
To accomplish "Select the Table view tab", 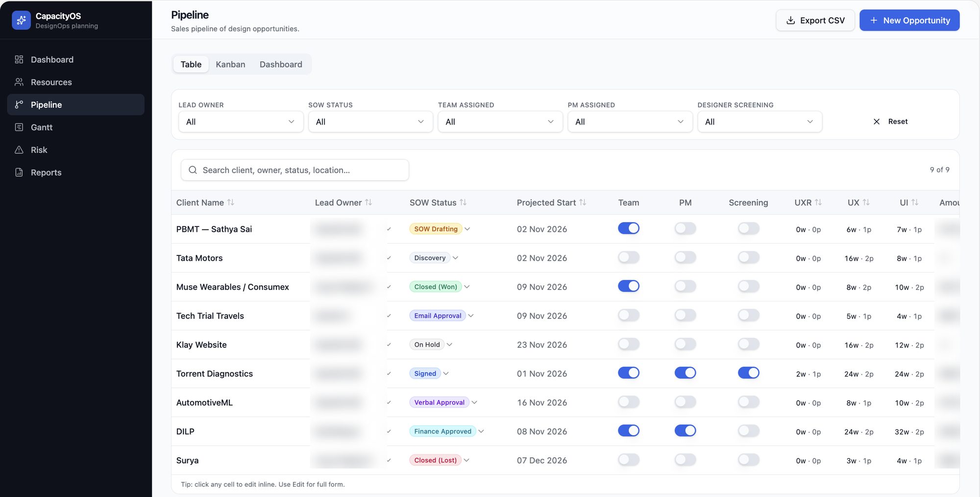I will 191,64.
